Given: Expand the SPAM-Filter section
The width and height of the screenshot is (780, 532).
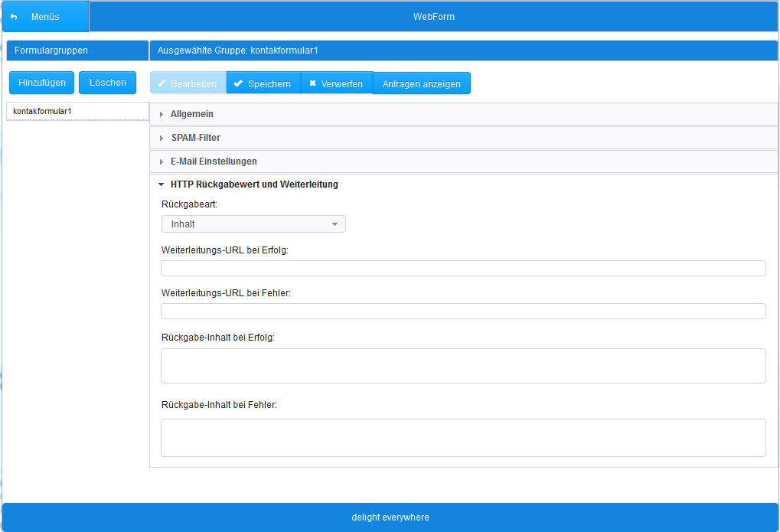Looking at the screenshot, I should tap(195, 138).
